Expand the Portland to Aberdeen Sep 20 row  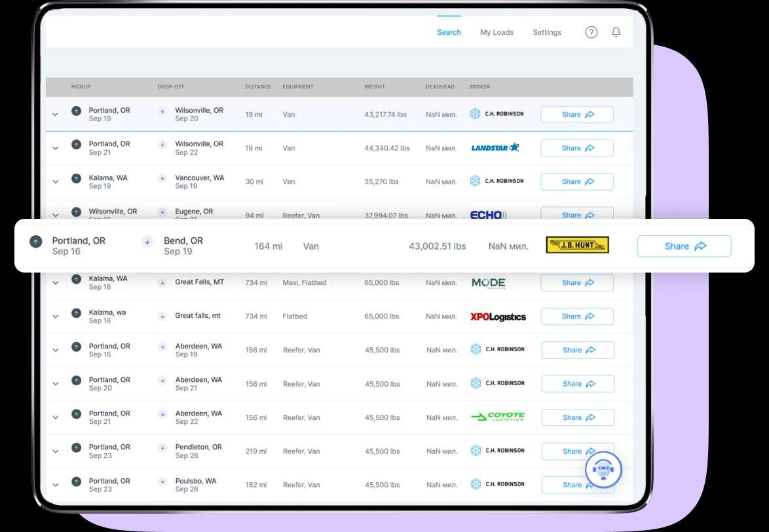(56, 384)
